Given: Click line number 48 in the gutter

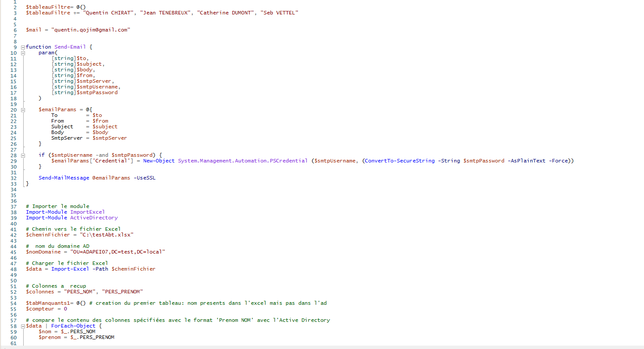Looking at the screenshot, I should tap(14, 269).
